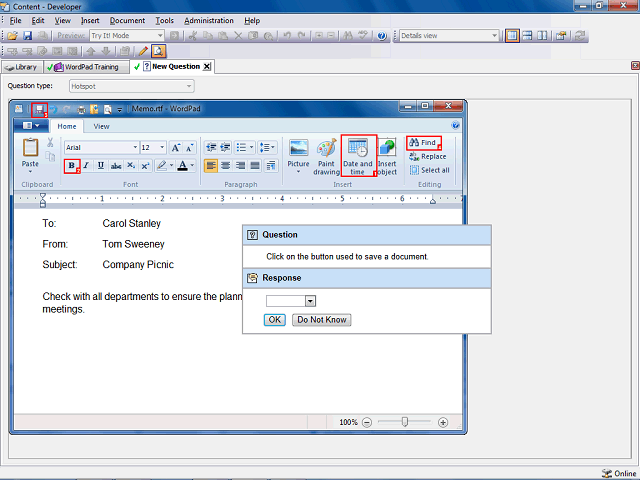The width and height of the screenshot is (640, 480).
Task: Click the move down arrow icon
Action: pyautogui.click(x=106, y=51)
